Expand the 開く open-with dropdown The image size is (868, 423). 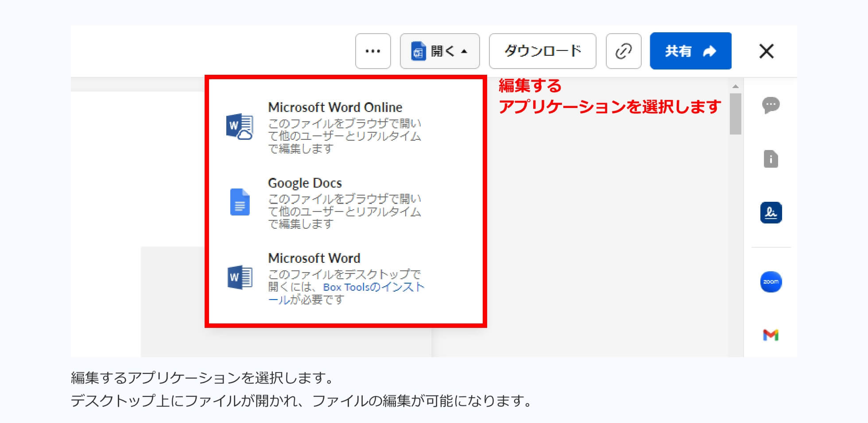click(440, 51)
